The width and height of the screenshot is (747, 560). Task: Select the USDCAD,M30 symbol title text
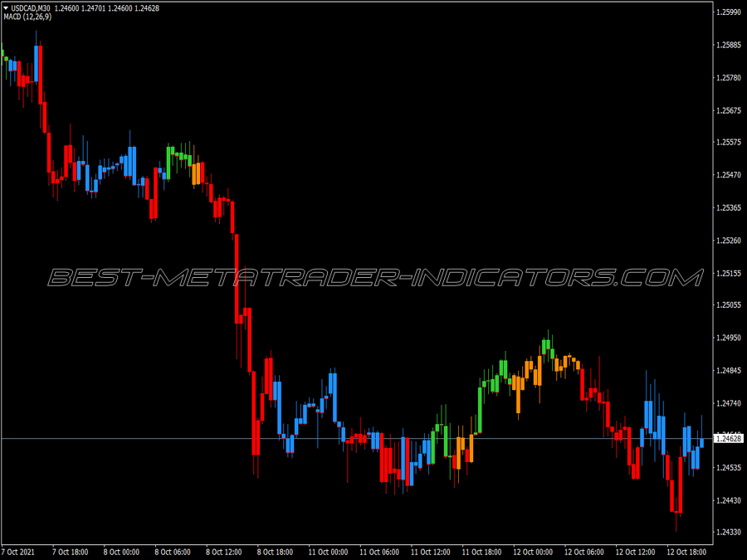31,8
